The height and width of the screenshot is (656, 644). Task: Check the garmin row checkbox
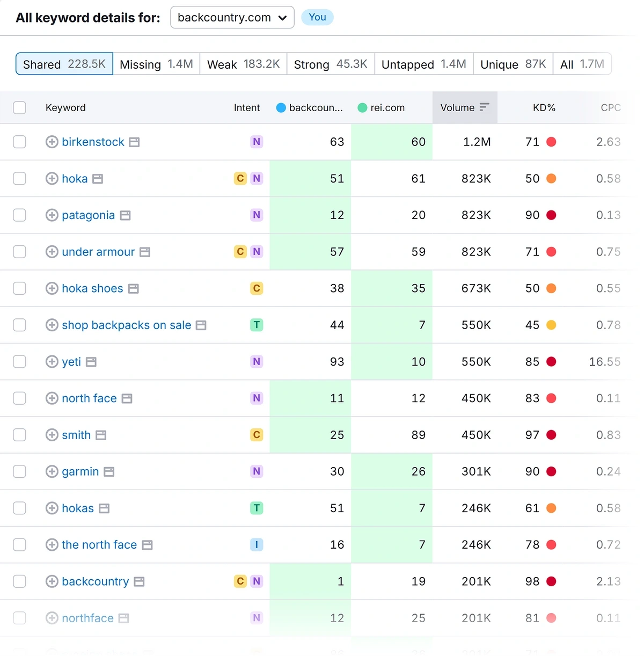tap(20, 471)
